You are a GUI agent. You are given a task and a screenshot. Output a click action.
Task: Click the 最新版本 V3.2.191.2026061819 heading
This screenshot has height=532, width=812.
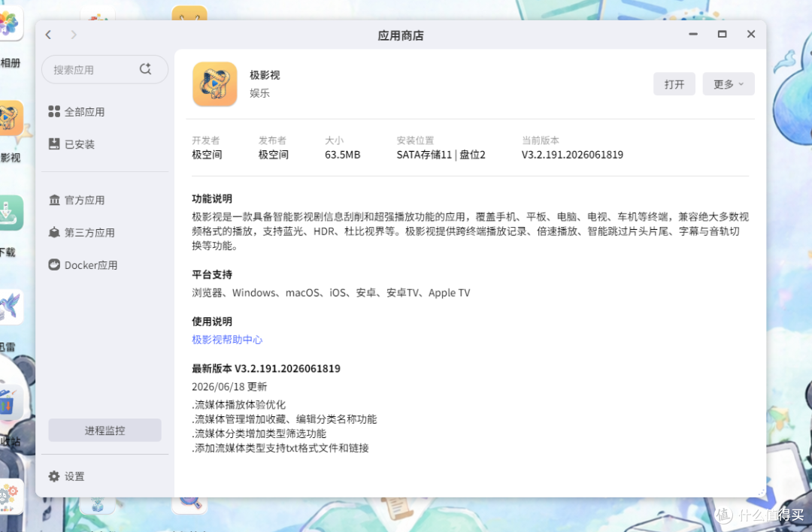pos(266,368)
